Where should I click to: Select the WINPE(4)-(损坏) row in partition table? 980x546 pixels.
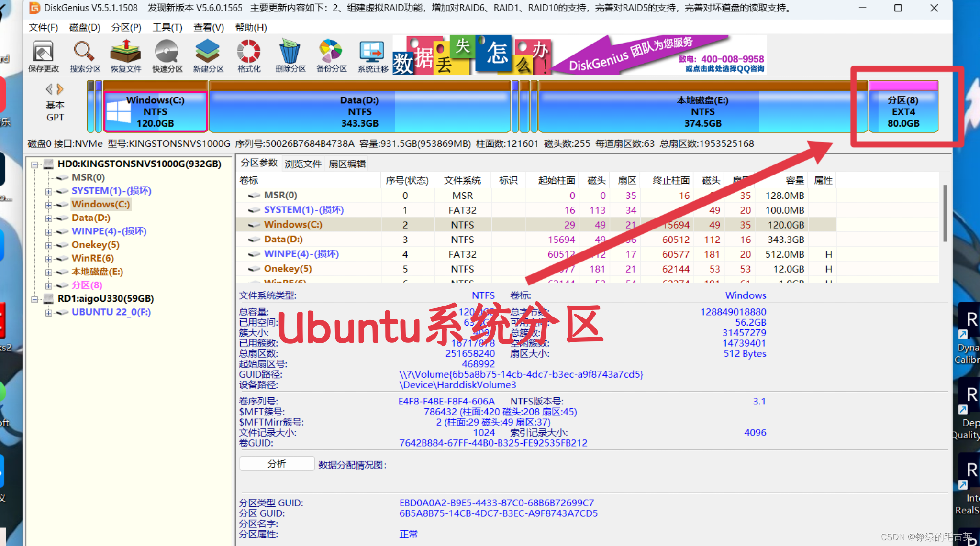[536, 254]
